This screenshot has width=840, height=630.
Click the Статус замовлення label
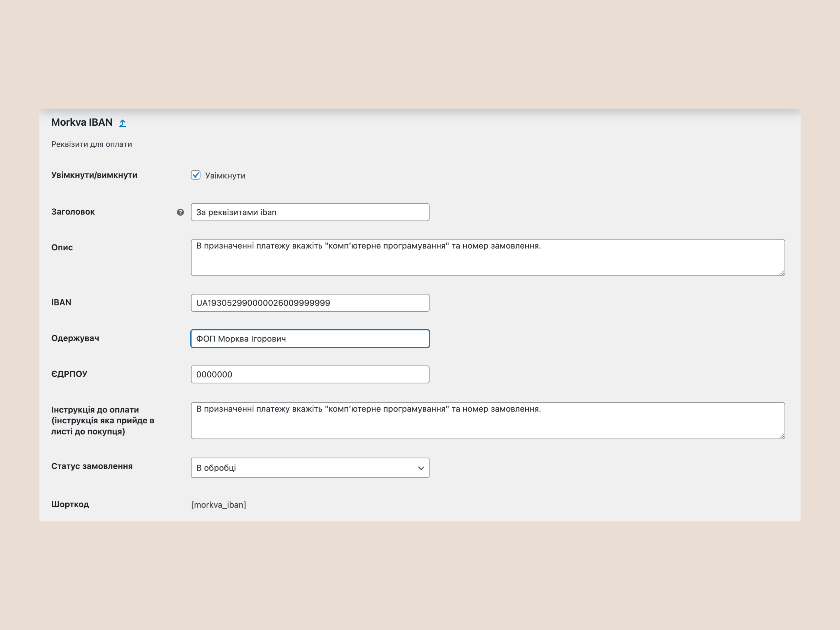(92, 466)
